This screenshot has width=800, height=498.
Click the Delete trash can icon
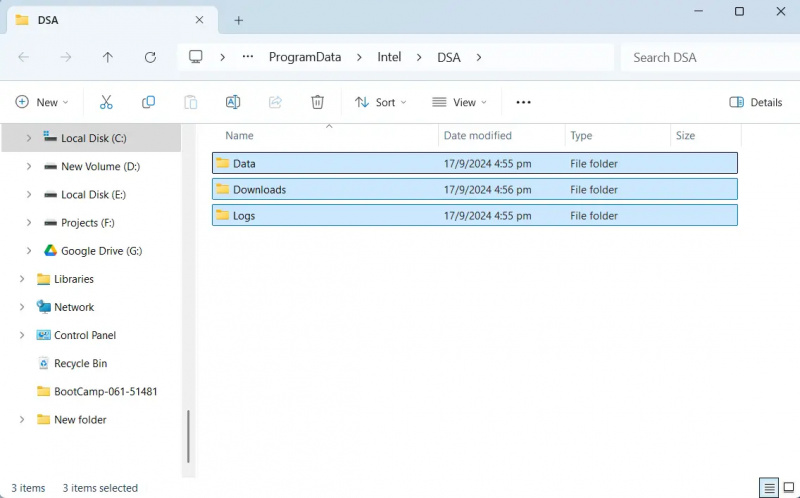317,102
